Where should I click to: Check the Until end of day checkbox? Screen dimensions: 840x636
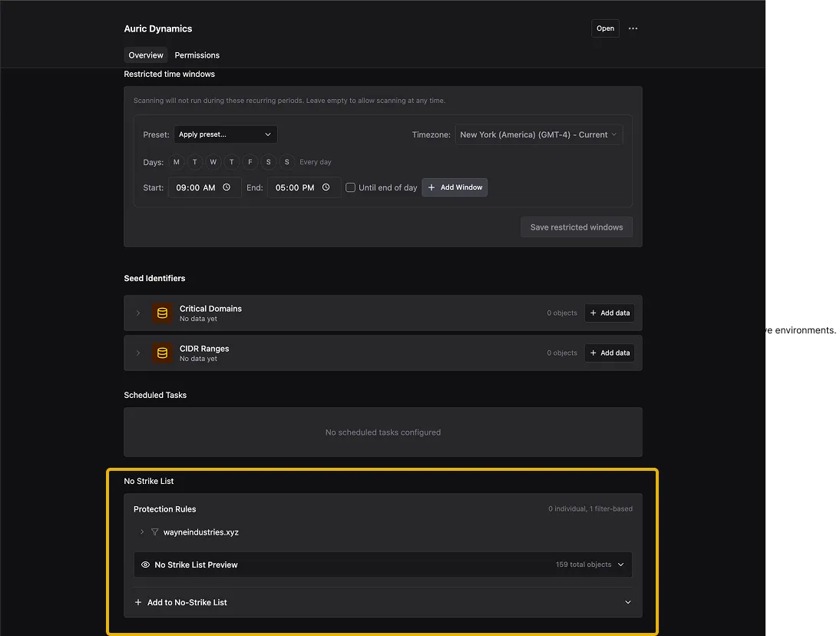click(350, 187)
